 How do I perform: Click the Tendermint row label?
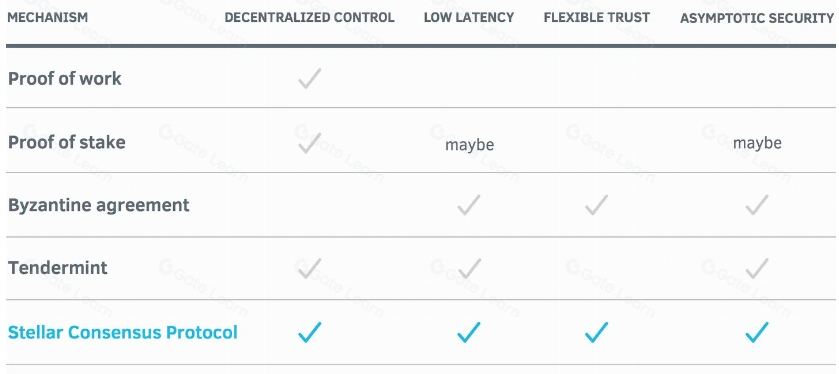point(57,268)
